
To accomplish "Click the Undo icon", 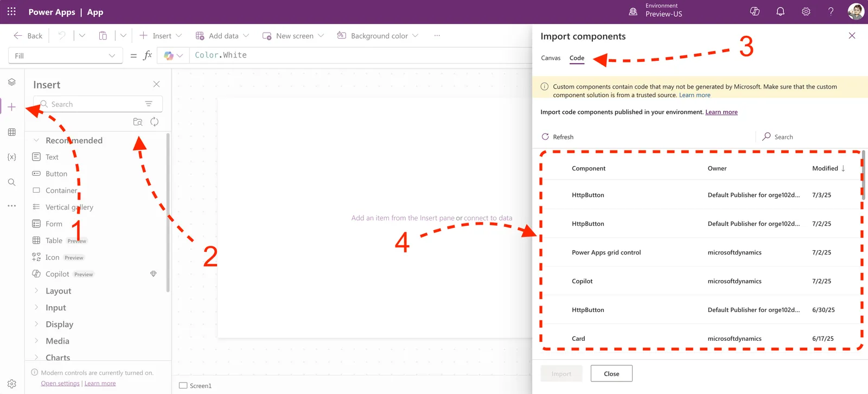I will click(x=62, y=35).
